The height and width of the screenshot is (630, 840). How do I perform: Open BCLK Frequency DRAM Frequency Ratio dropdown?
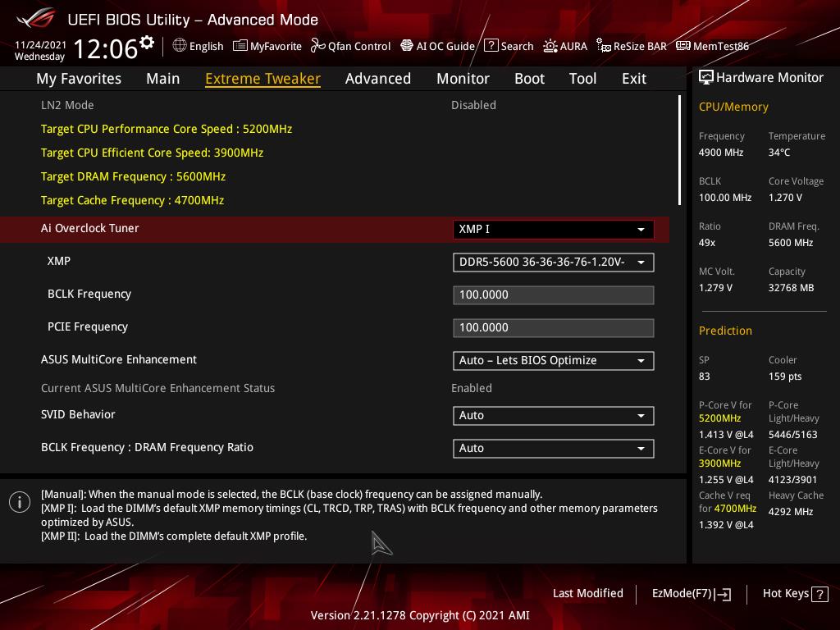click(553, 449)
